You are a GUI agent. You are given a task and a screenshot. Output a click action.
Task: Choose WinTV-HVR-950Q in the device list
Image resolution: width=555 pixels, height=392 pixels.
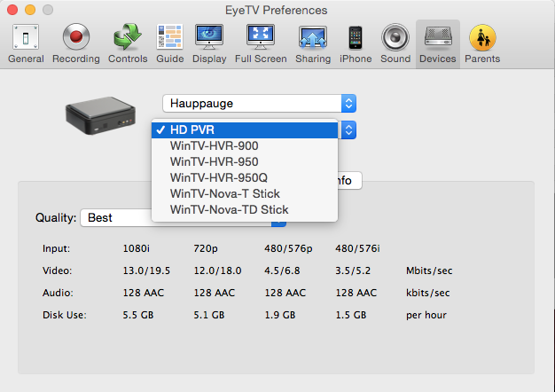[x=245, y=177]
